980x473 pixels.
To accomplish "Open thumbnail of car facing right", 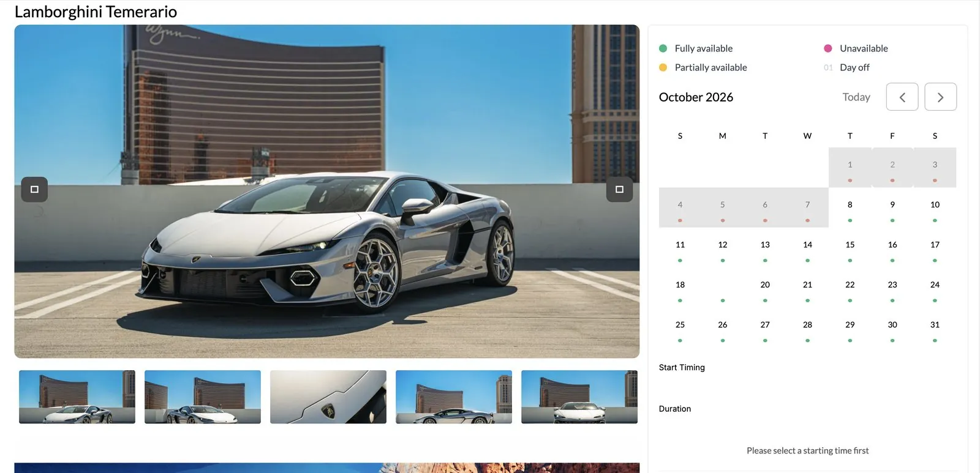I will click(203, 397).
